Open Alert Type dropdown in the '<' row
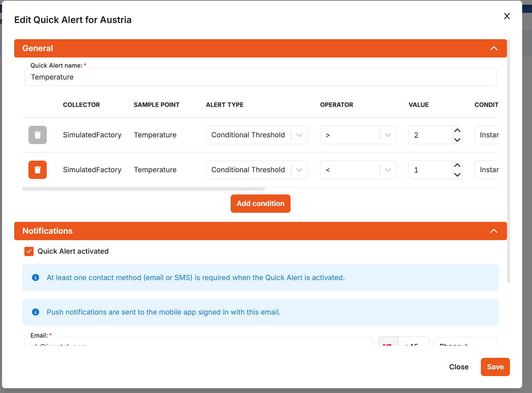The image size is (532, 393). point(257,170)
